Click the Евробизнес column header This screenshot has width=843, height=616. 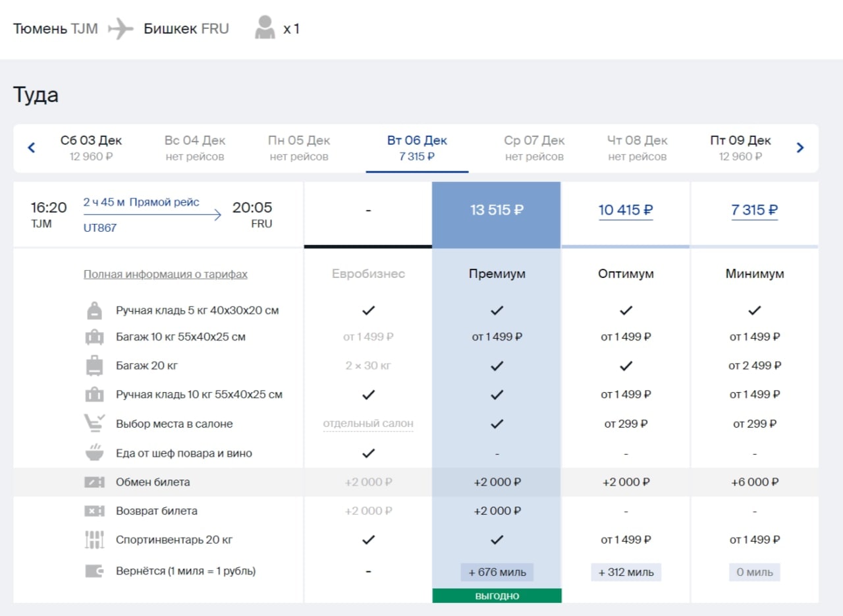[x=368, y=273]
